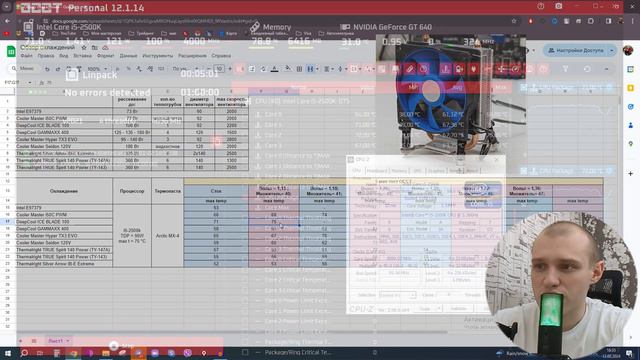Open the text color picker
640x360 pixels.
275,69
